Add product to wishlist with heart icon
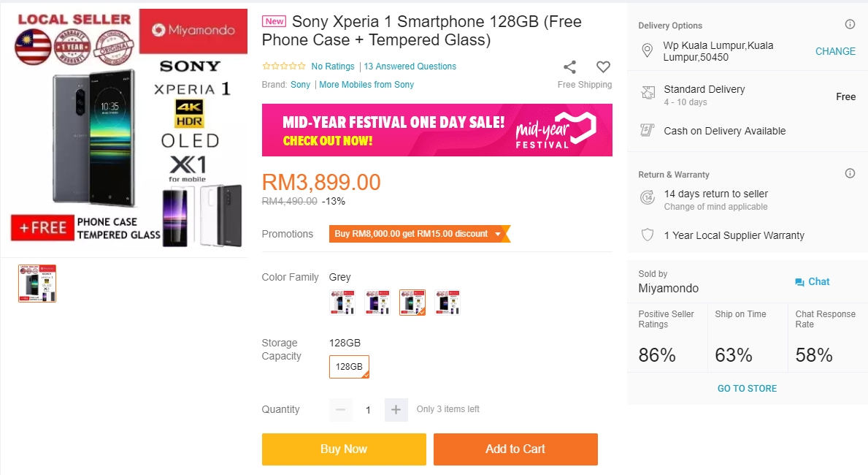The width and height of the screenshot is (868, 475). click(603, 67)
